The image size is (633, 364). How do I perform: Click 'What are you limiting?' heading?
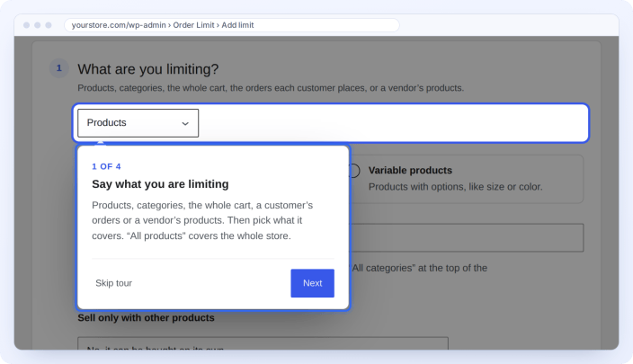[147, 69]
